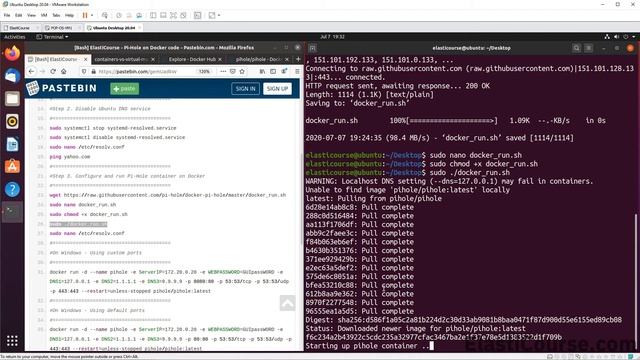Open the date and time in top bar

click(x=332, y=37)
